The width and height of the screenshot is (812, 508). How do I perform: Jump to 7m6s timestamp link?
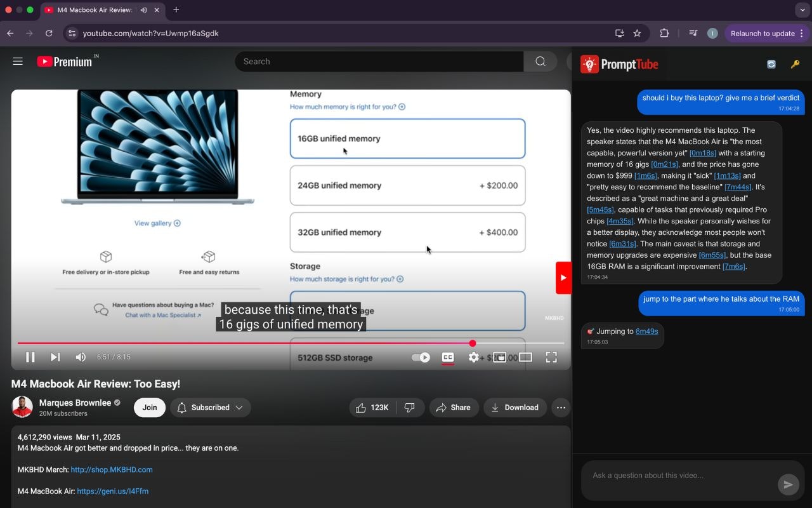[734, 267]
